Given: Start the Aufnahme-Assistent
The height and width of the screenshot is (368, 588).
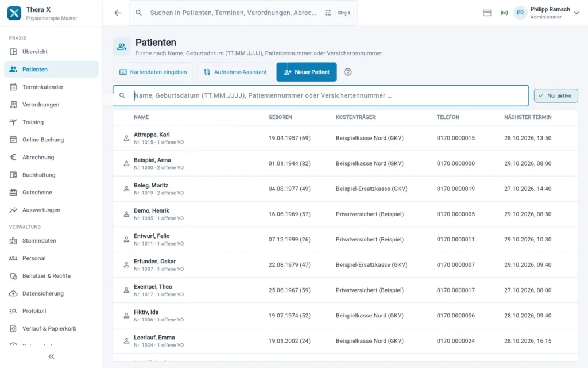Looking at the screenshot, I should (x=235, y=72).
